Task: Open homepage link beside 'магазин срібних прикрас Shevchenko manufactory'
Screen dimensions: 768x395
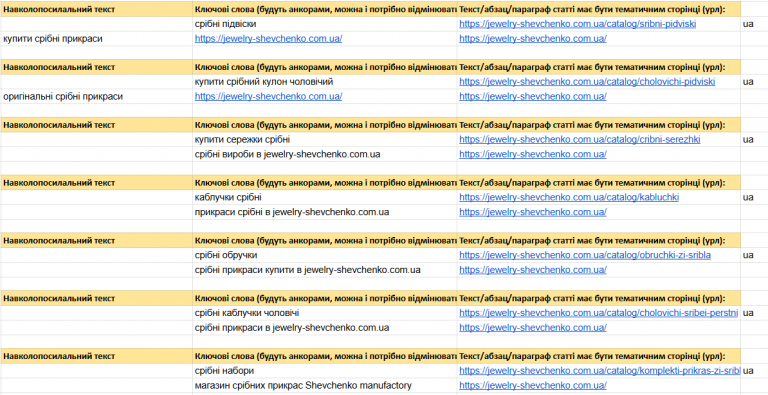Action: (533, 386)
